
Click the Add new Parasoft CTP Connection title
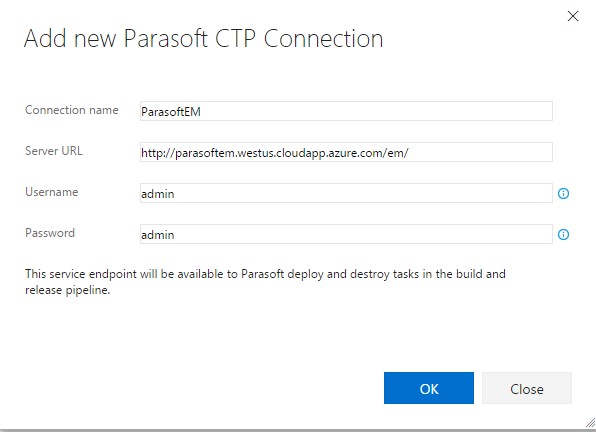click(x=203, y=38)
